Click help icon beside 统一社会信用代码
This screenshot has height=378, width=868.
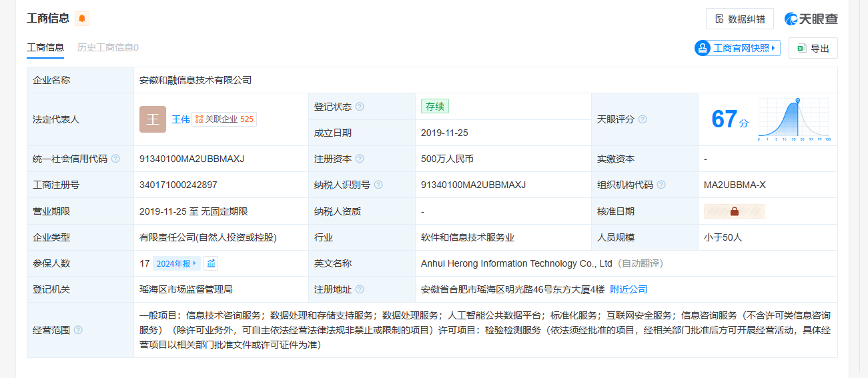(x=115, y=159)
